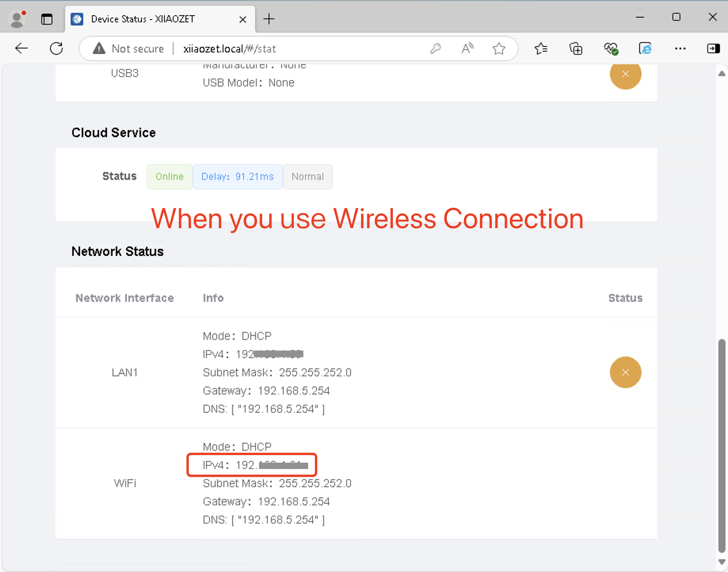This screenshot has height=572, width=728.
Task: Click the password key icon in address bar
Action: click(435, 48)
